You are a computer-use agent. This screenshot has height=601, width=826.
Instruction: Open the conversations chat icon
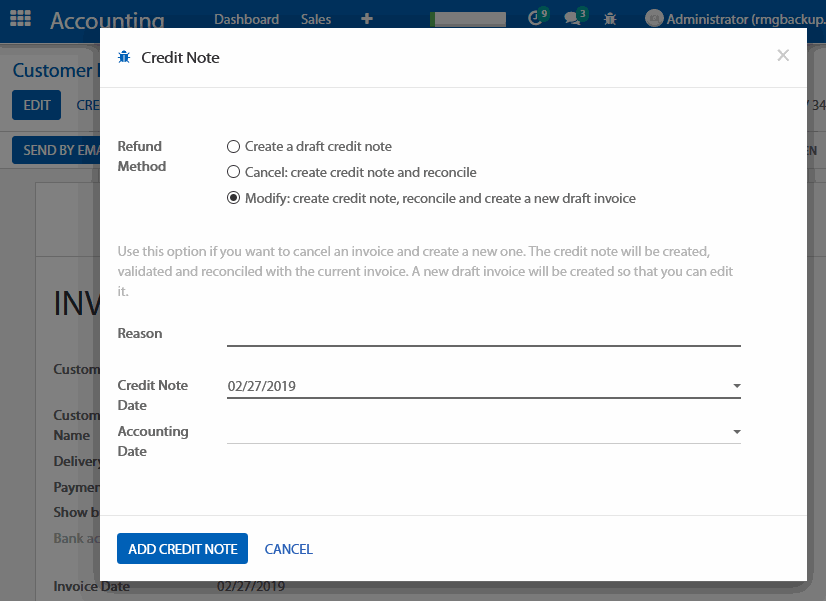point(572,19)
